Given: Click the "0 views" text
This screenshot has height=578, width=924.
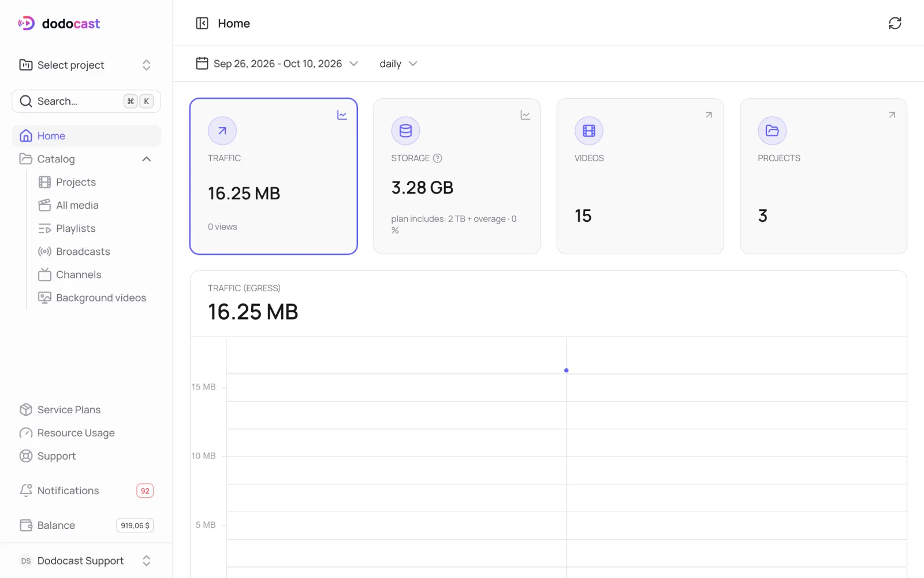Looking at the screenshot, I should [x=222, y=227].
